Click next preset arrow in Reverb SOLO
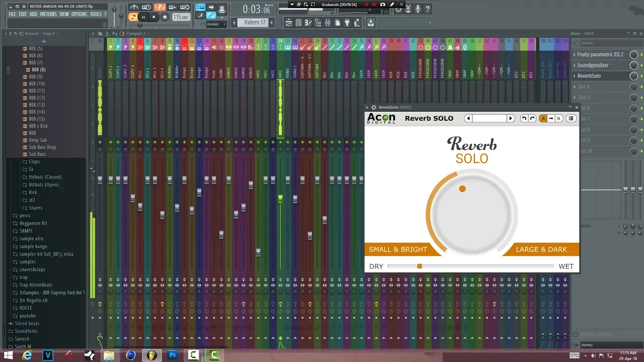 pos(511,118)
